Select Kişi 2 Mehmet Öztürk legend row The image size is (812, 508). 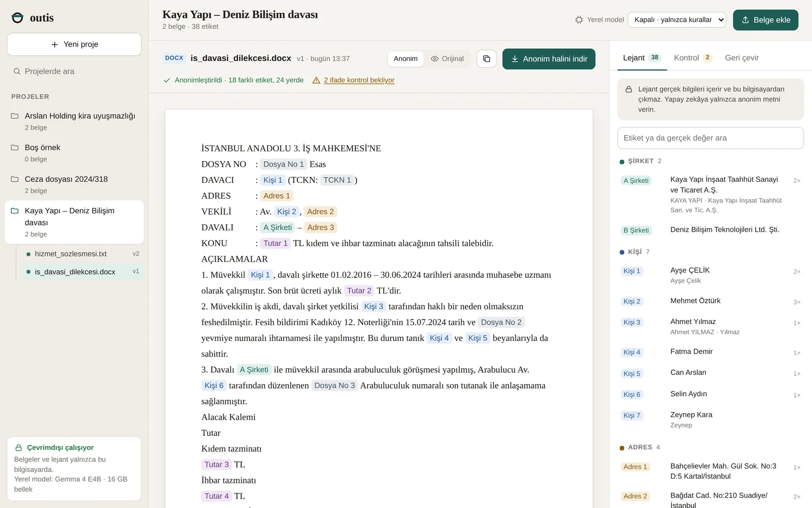pos(710,301)
